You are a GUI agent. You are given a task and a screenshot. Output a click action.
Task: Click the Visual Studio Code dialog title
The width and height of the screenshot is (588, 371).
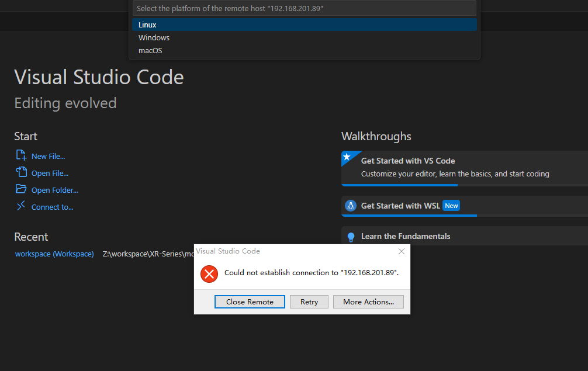point(228,251)
